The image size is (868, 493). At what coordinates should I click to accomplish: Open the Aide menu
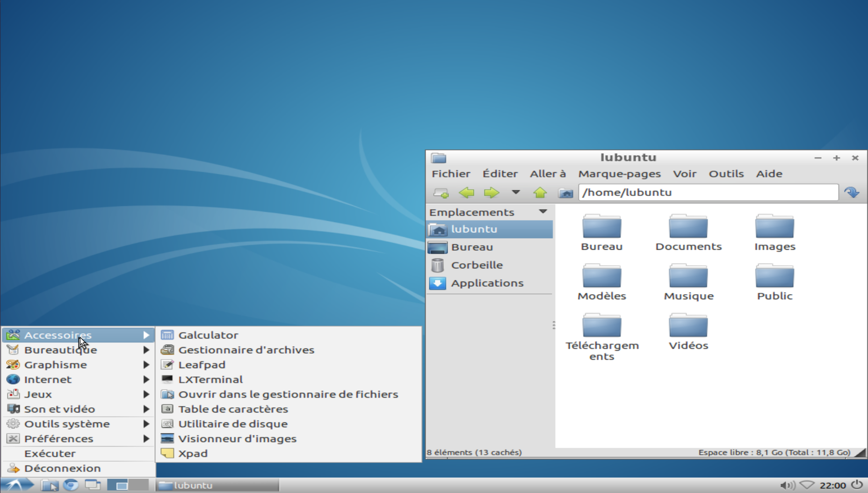click(x=769, y=174)
